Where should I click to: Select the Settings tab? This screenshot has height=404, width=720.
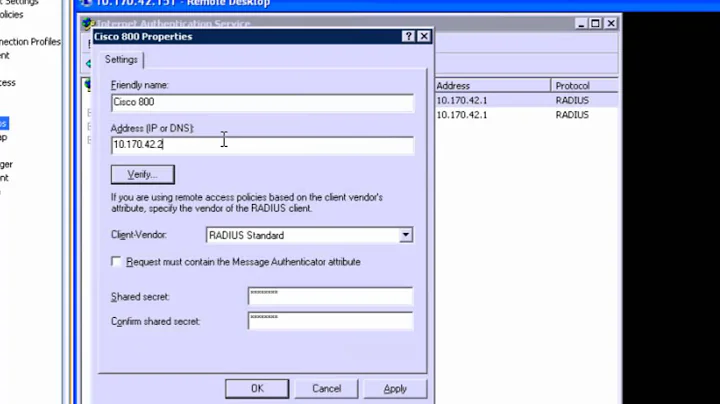(121, 60)
